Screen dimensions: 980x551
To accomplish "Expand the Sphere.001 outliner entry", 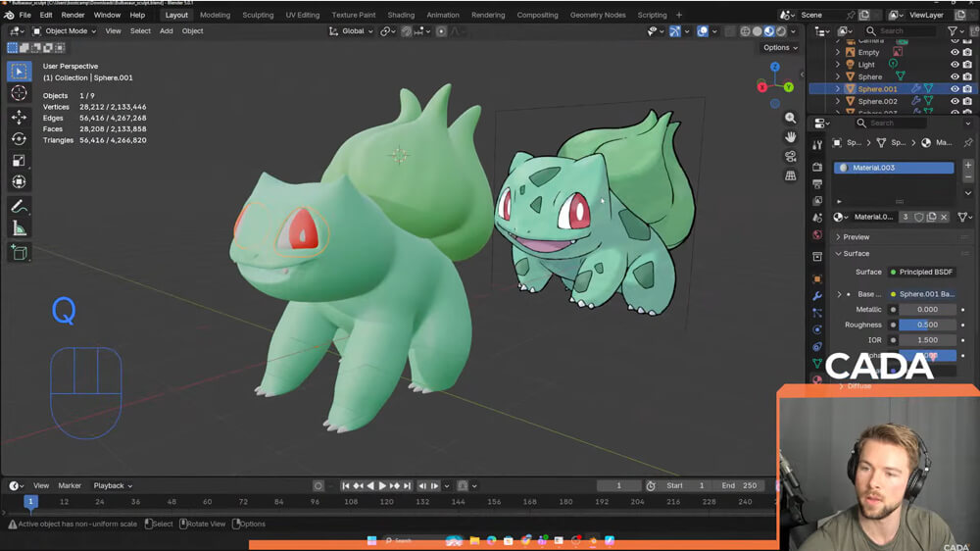I will point(837,89).
